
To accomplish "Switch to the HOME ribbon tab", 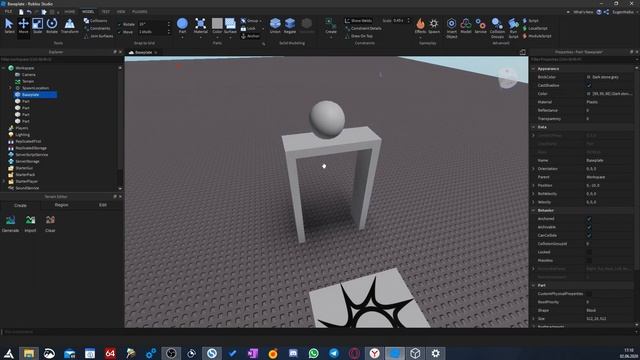I will click(70, 12).
